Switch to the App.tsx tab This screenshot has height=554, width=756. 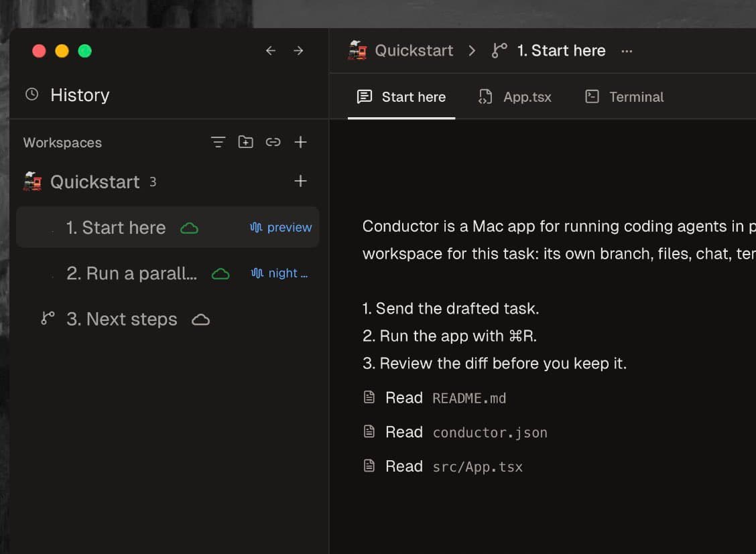click(x=515, y=97)
